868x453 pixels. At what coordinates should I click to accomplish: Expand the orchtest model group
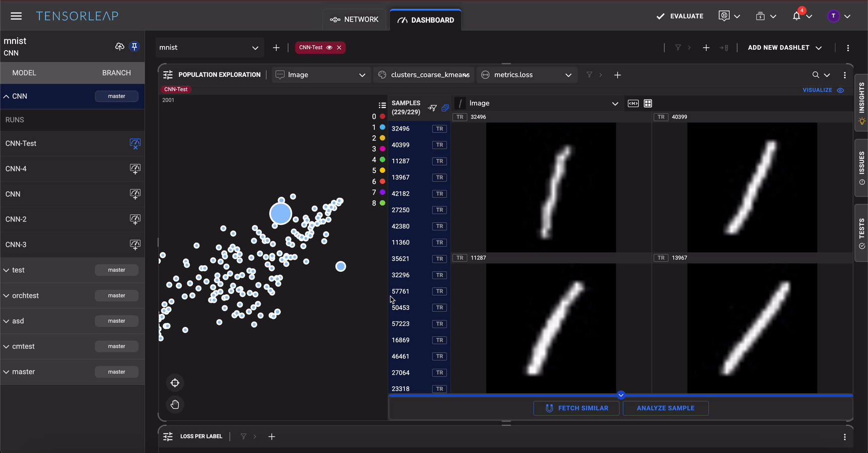point(7,296)
